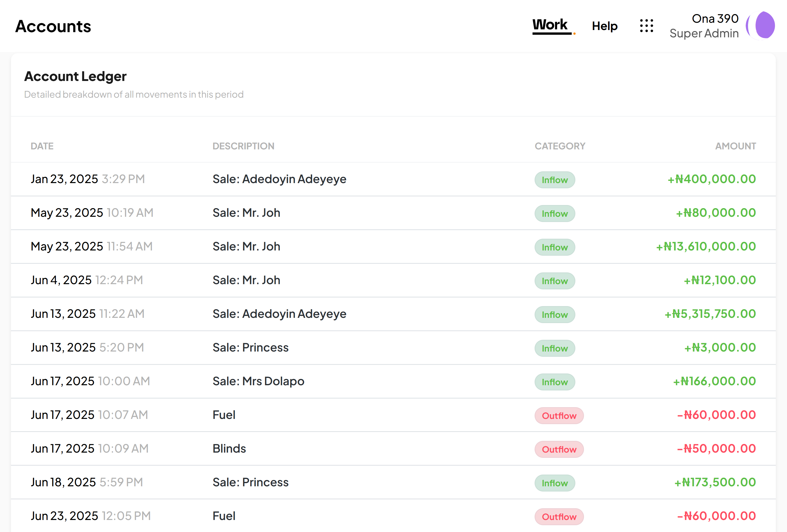Viewport: 787px width, 532px height.
Task: Click the DATE column header
Action: coord(42,146)
